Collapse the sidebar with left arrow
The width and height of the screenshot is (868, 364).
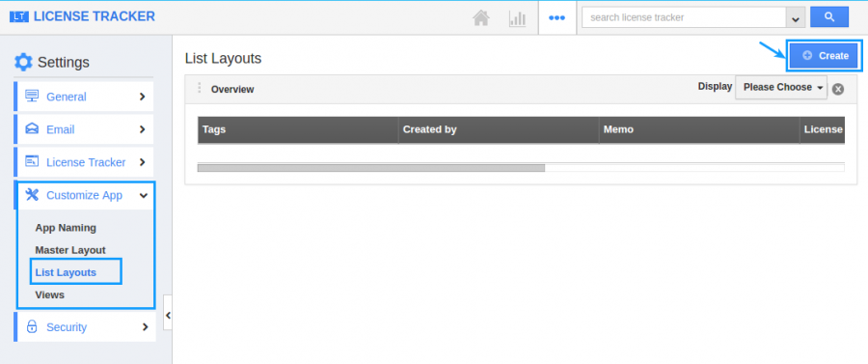[168, 316]
